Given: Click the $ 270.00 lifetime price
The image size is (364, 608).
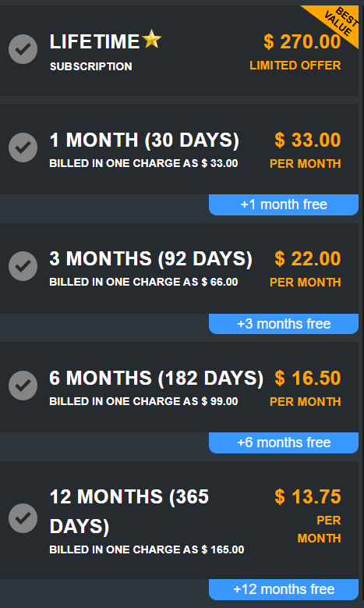Looking at the screenshot, I should 302,41.
